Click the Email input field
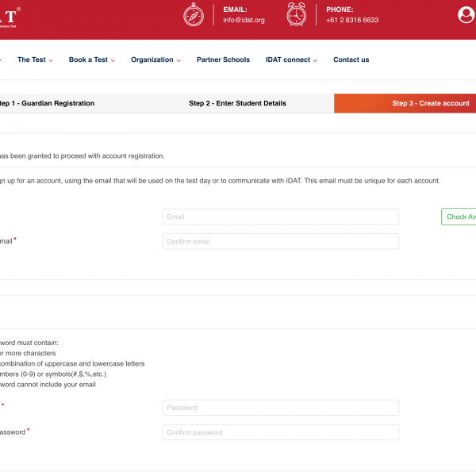The width and height of the screenshot is (476, 476). click(x=281, y=217)
